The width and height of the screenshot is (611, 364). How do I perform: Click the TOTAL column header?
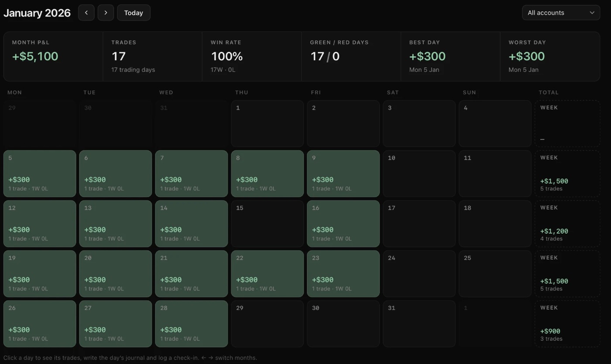(549, 92)
